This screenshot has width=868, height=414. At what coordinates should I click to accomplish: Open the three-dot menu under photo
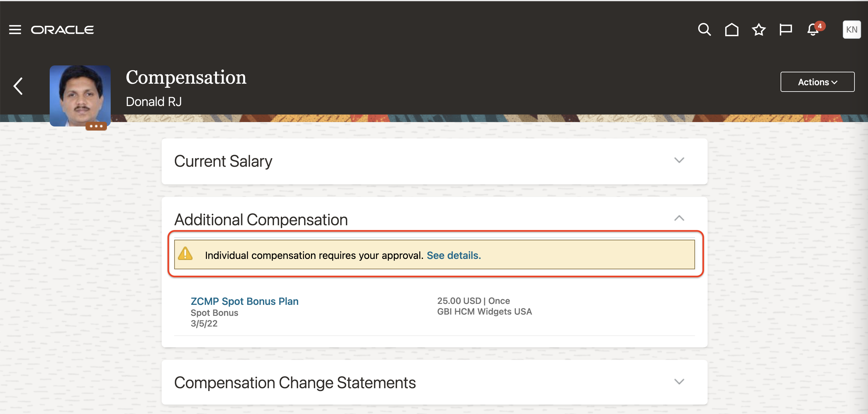point(96,126)
